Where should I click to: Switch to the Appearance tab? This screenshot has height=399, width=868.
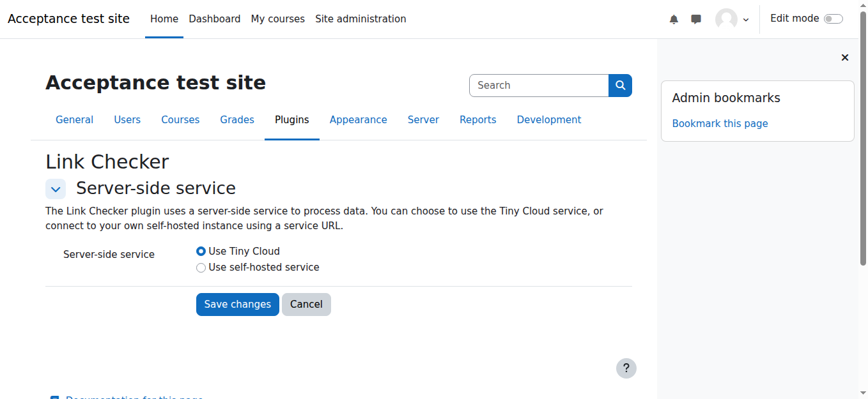358,120
